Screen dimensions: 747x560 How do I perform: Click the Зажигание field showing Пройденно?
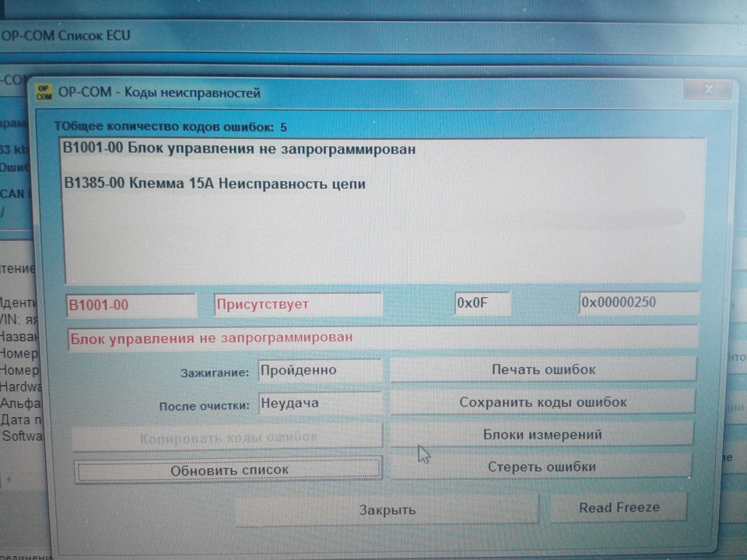(x=320, y=370)
